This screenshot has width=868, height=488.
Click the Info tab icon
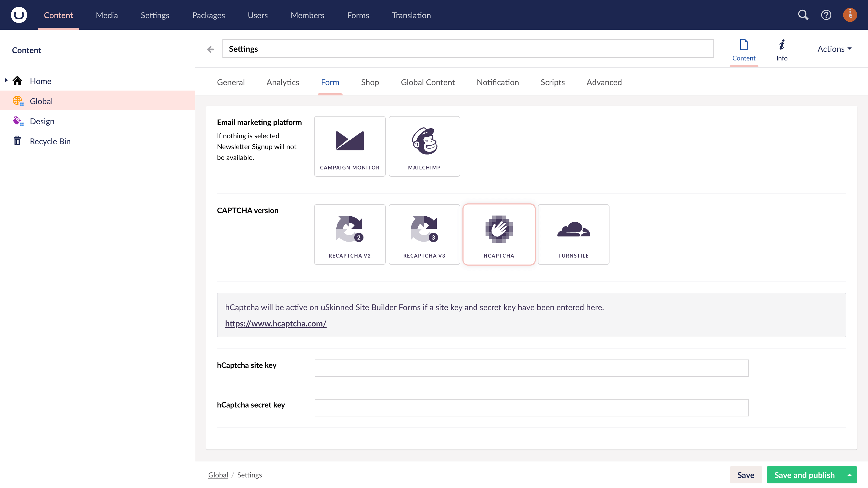782,44
